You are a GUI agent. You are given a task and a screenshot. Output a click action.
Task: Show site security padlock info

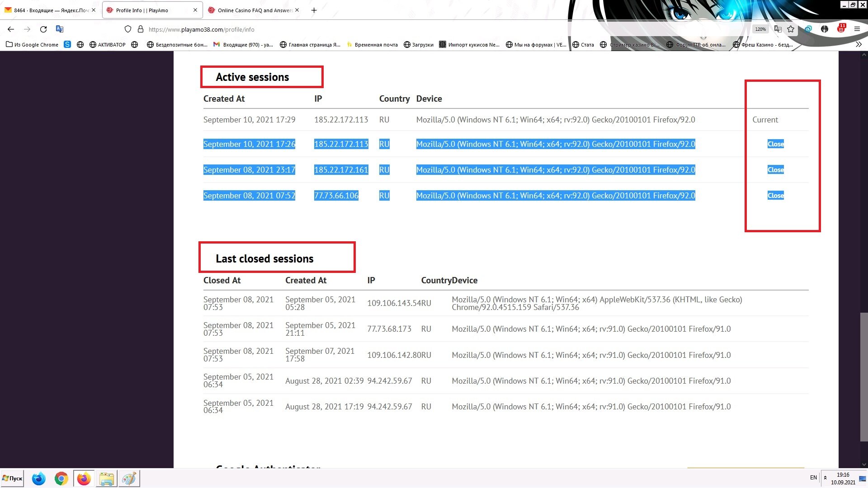[141, 29]
